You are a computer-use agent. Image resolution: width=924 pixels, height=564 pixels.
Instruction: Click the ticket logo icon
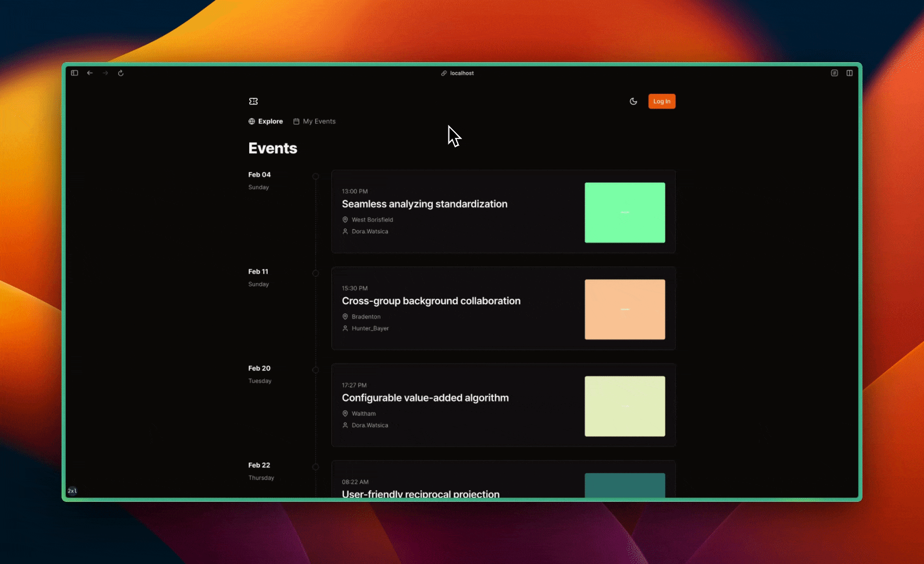(253, 101)
